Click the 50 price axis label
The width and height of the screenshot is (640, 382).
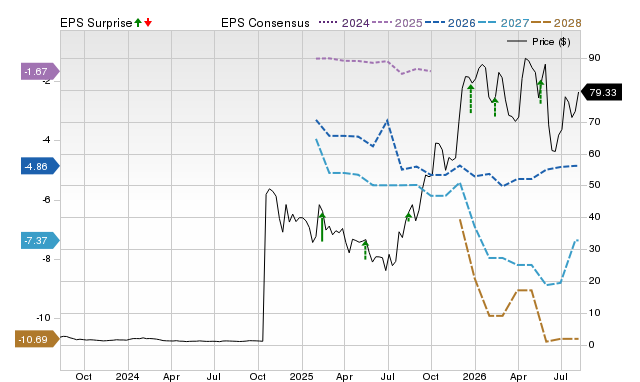(594, 185)
